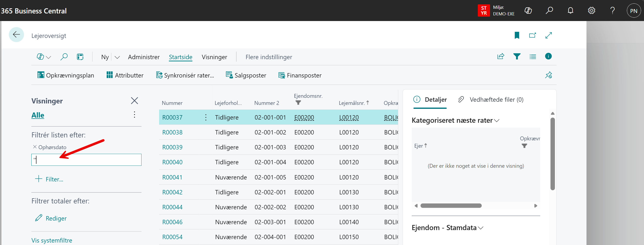Pin the action bar

pos(549,75)
